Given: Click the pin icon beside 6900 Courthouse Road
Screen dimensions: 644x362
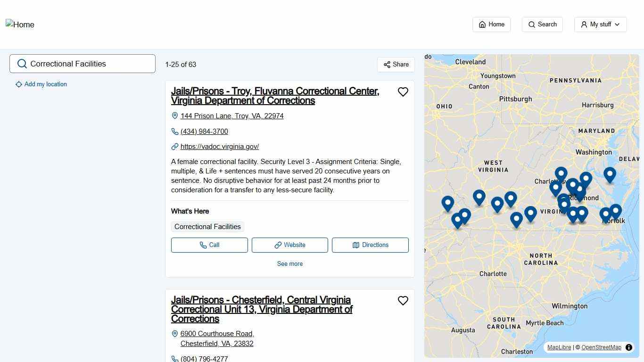Looking at the screenshot, I should (x=175, y=334).
